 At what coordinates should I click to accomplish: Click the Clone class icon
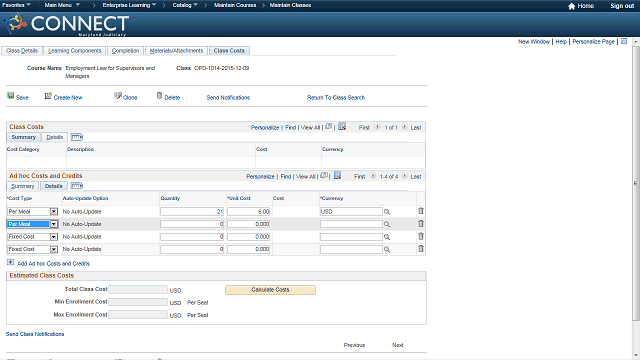[118, 96]
